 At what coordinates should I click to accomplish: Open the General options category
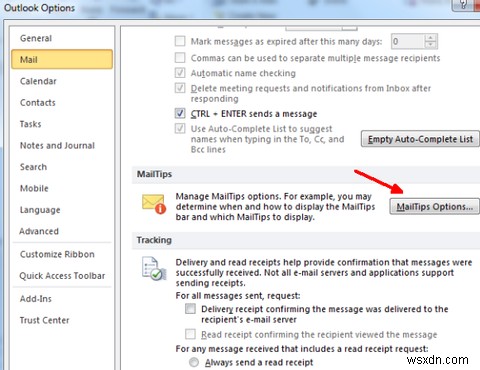(36, 38)
